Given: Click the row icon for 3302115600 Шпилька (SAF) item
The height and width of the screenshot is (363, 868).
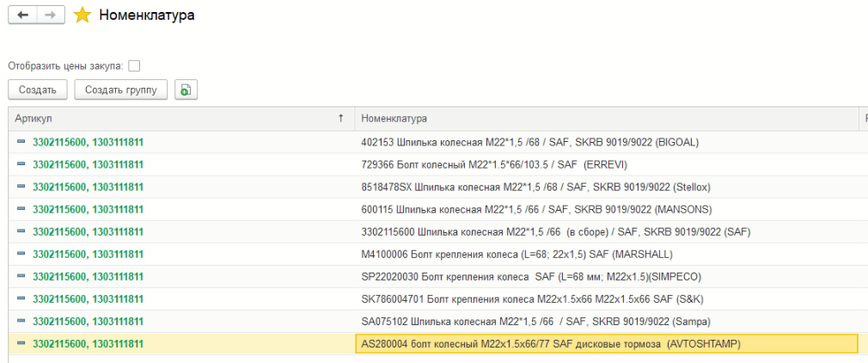Looking at the screenshot, I should [21, 231].
